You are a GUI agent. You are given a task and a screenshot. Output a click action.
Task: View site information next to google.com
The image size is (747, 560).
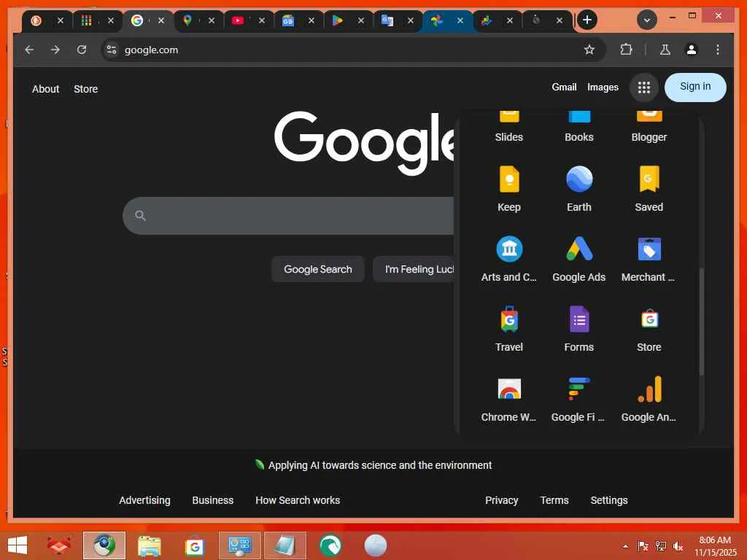click(x=112, y=50)
